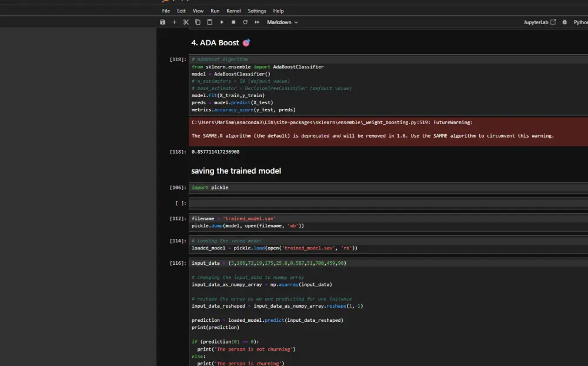Click the metrics.accuracy_score line
Viewport: 588px width, 366px height.
(x=243, y=110)
